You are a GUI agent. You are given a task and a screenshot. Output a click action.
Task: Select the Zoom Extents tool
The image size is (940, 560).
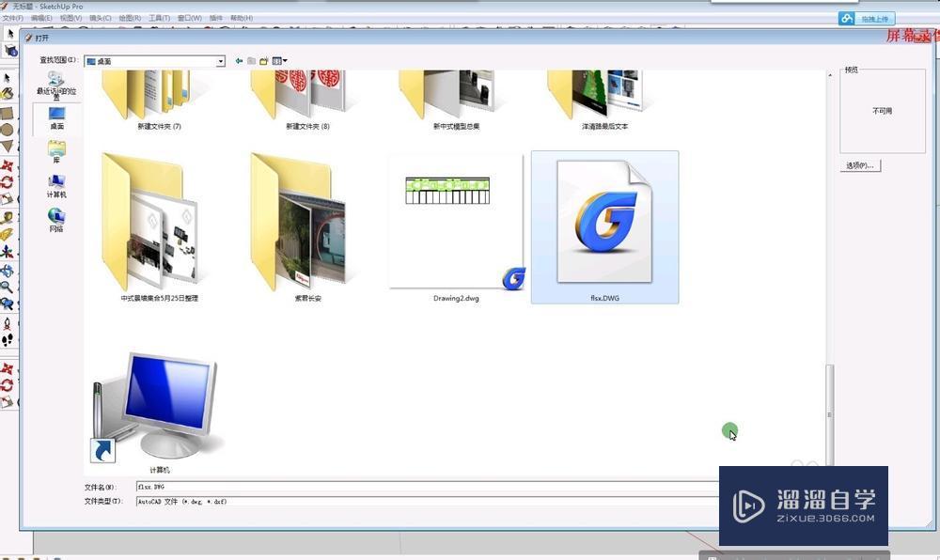pos(8,303)
